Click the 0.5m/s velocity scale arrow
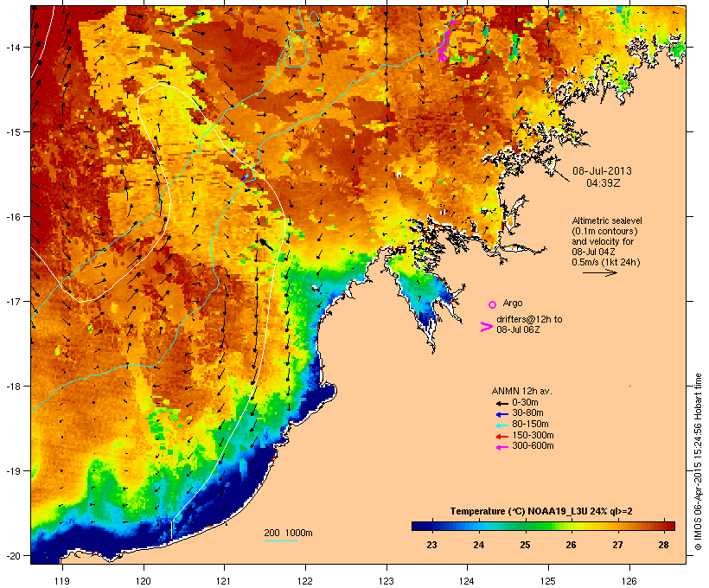Viewport: 709px width, 588px height. point(600,272)
